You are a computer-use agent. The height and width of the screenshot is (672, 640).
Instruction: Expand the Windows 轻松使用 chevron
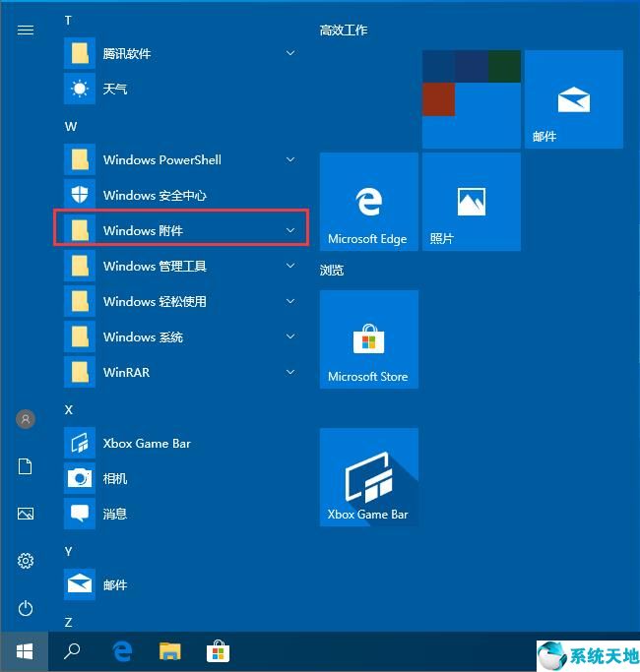pyautogui.click(x=290, y=301)
